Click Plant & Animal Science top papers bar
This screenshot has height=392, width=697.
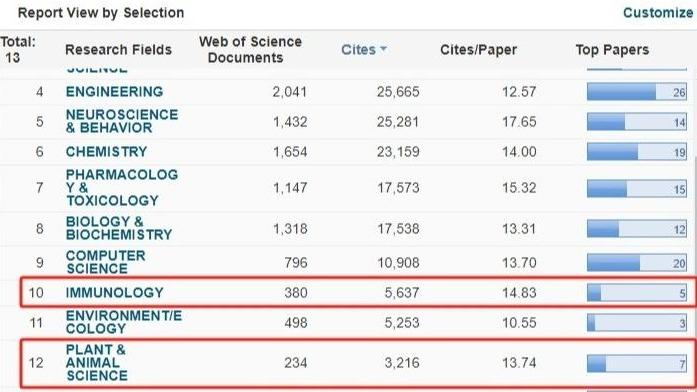(637, 364)
